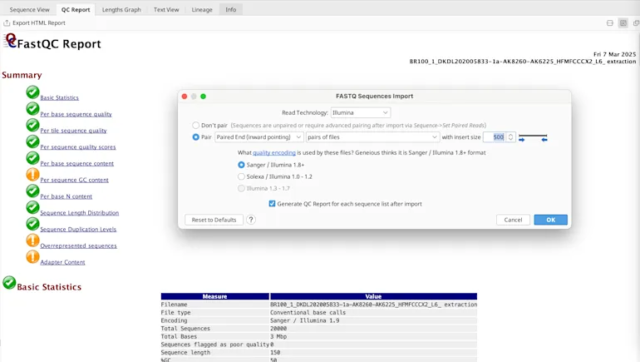Open the Basic Statistics summary link
The height and width of the screenshot is (362, 640).
tap(59, 98)
